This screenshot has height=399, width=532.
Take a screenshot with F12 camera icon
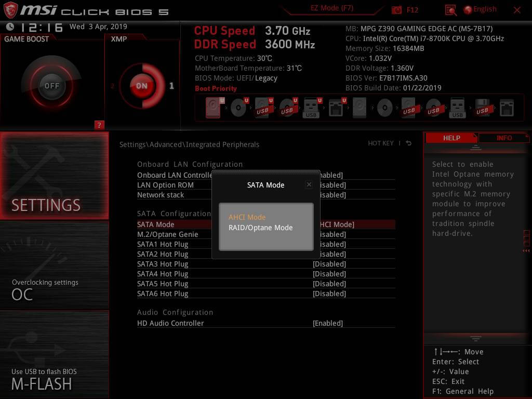pyautogui.click(x=396, y=10)
